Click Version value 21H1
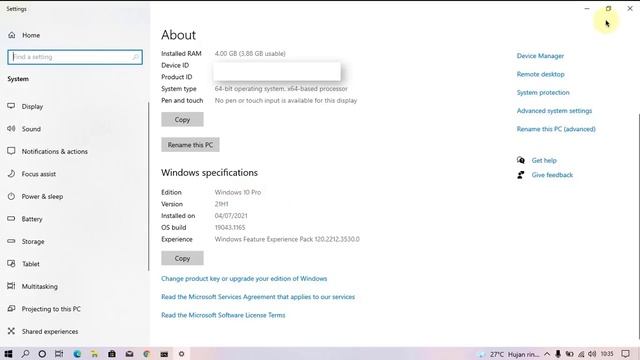Screen dimensions: 640x360 pos(222,204)
